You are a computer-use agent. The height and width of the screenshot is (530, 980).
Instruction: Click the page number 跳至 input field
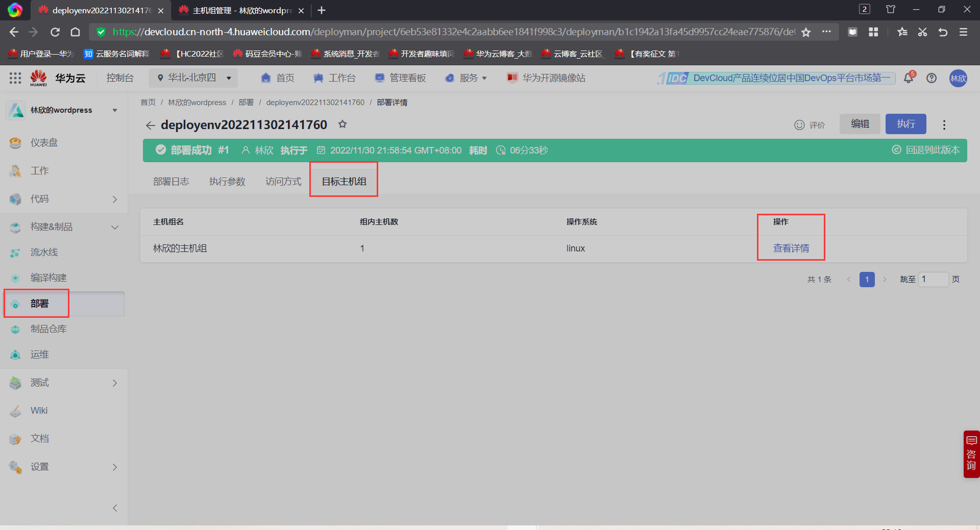tap(934, 279)
